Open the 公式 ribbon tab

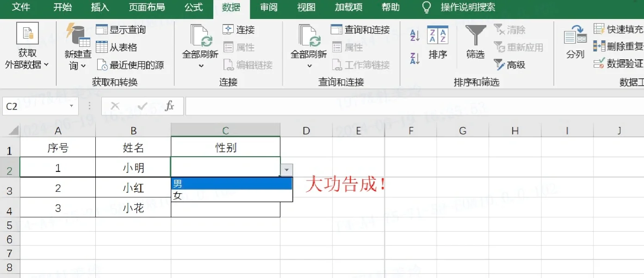pos(193,7)
